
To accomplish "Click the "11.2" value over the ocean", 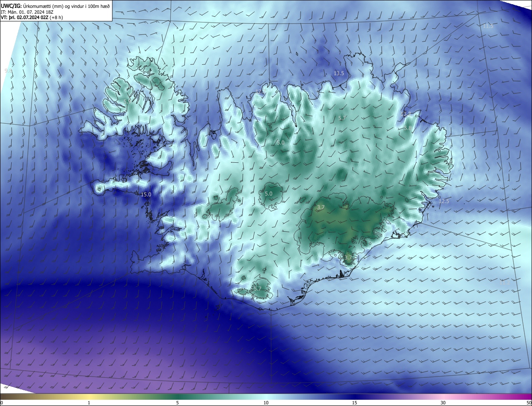I will [505, 283].
